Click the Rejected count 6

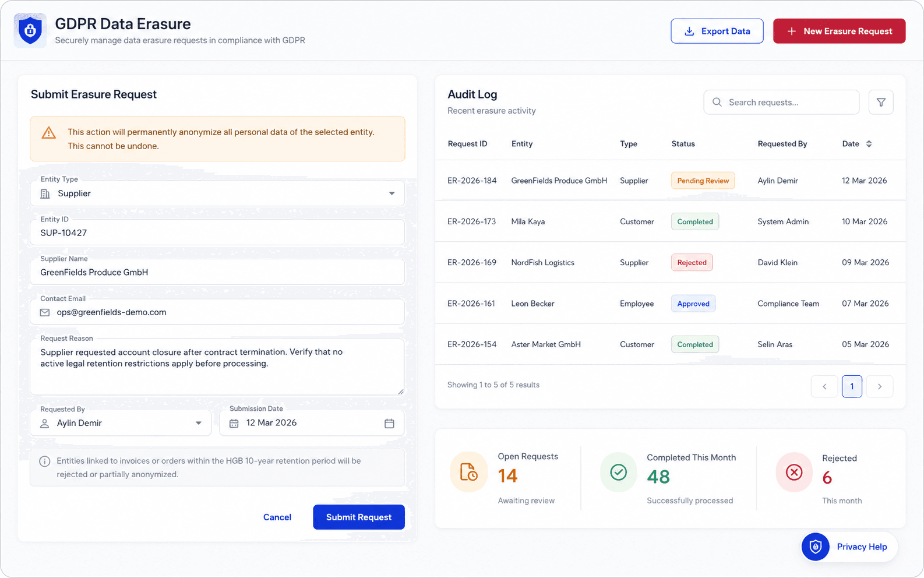click(827, 478)
